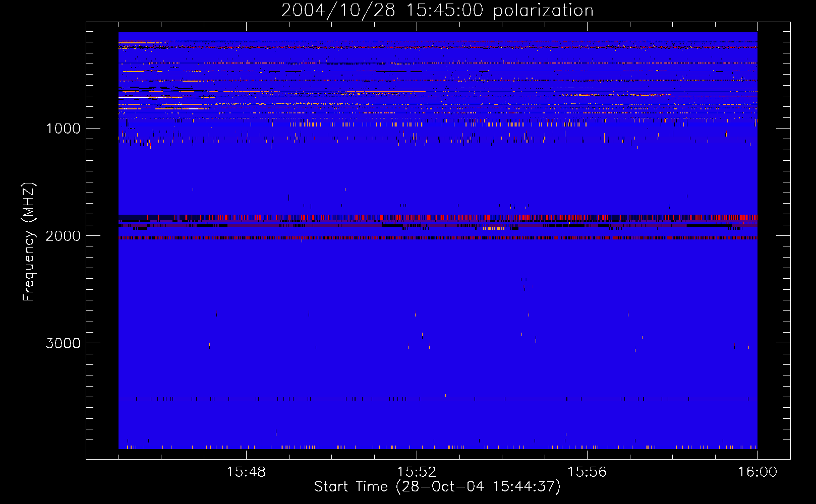Click the 'Frequency (MHZ)' axis label
The width and height of the screenshot is (816, 504).
[x=29, y=242]
